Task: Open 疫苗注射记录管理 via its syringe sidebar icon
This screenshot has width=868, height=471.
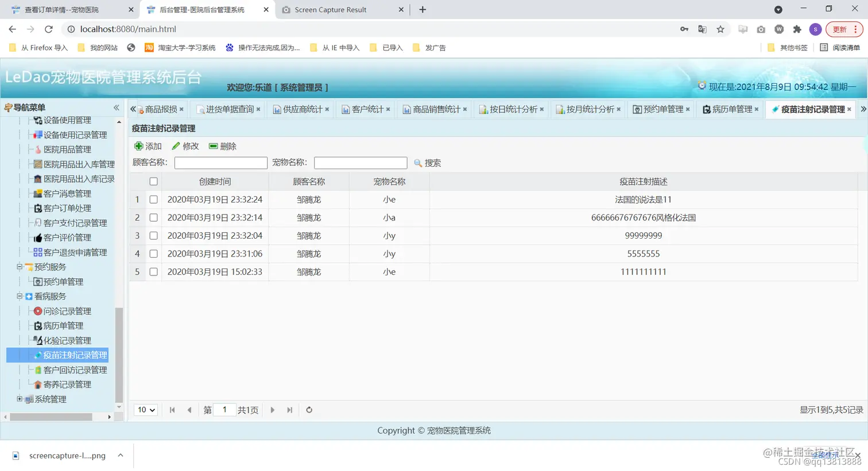Action: (x=39, y=355)
